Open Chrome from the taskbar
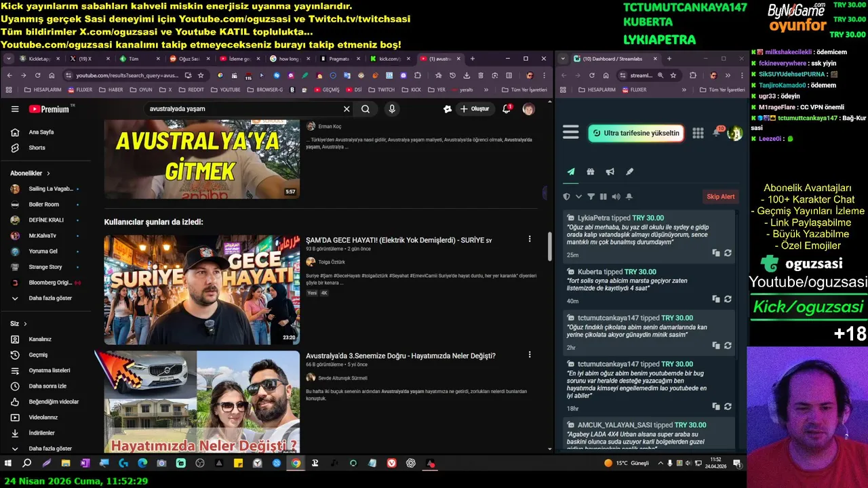868x488 pixels. 296,464
